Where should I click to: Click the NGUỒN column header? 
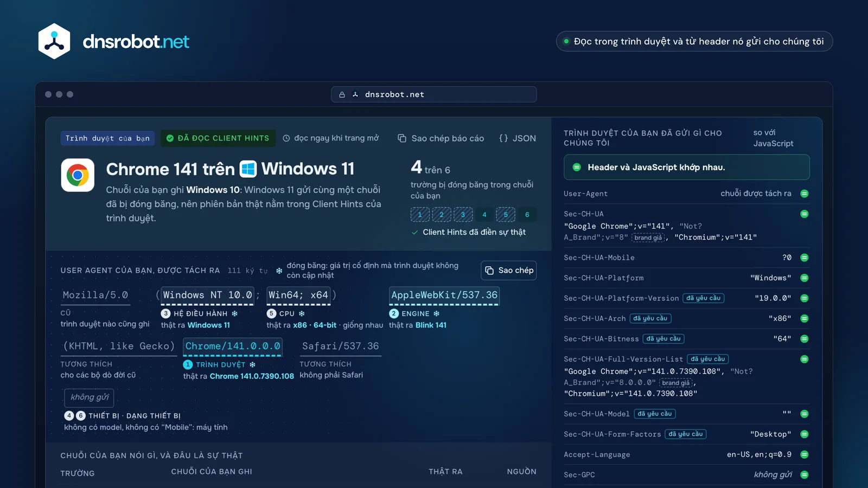coord(522,472)
